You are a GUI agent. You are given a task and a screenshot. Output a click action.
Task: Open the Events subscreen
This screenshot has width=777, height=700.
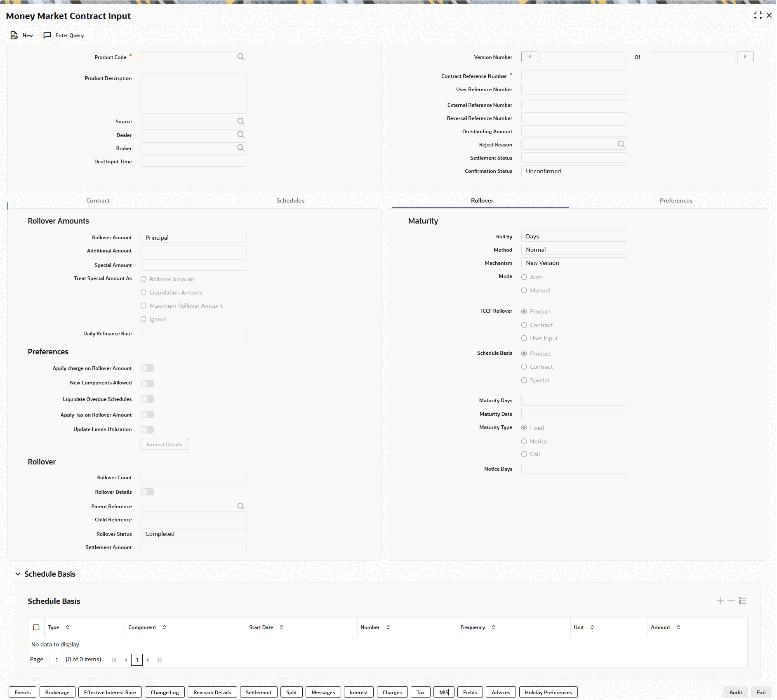click(23, 692)
